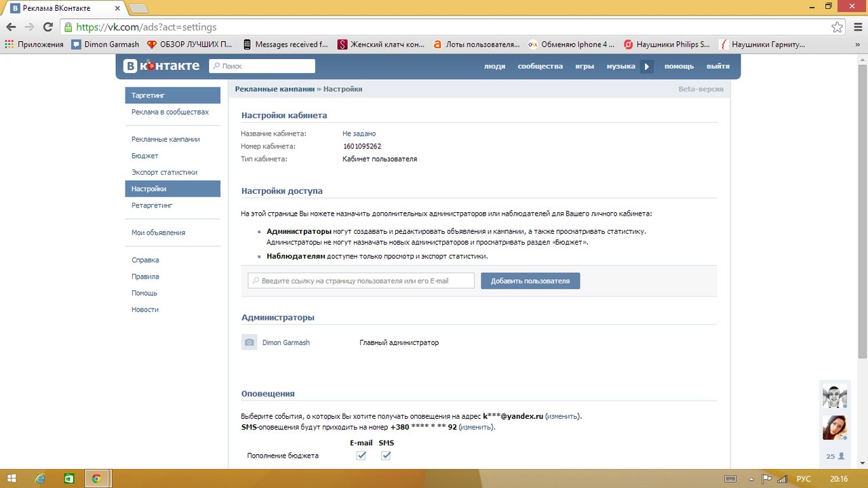The width and height of the screenshot is (868, 488).
Task: Toggle SMS checkbox for Пополнение бюджета
Action: coord(386,456)
